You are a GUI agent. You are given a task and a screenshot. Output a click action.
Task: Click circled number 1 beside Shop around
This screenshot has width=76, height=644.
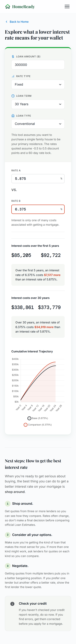point(7,503)
